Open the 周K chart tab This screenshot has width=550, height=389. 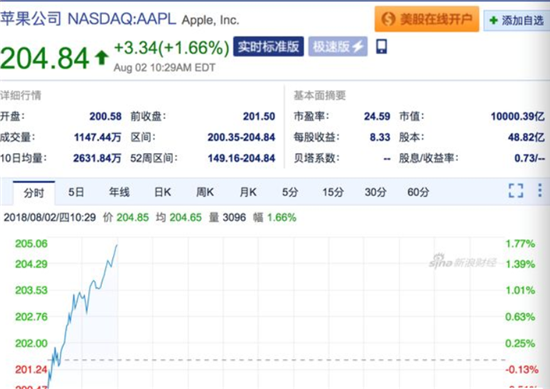point(205,192)
